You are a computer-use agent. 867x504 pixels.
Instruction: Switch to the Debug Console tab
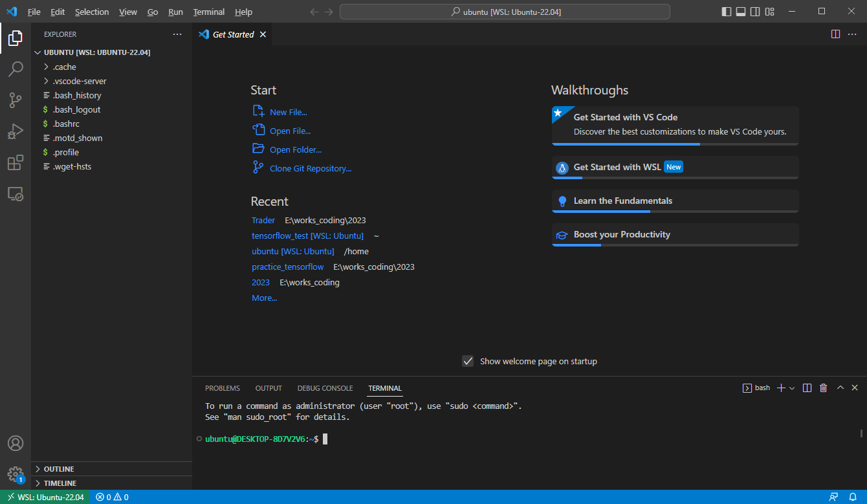click(325, 388)
